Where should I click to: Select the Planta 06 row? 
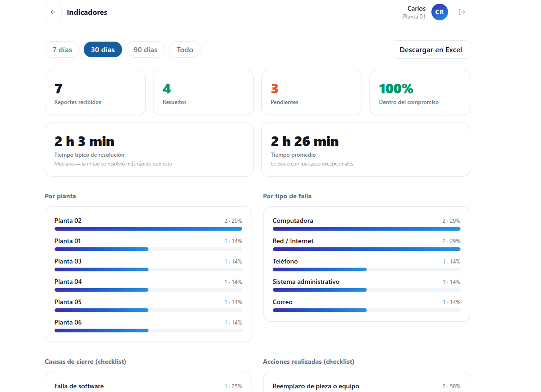coord(148,325)
